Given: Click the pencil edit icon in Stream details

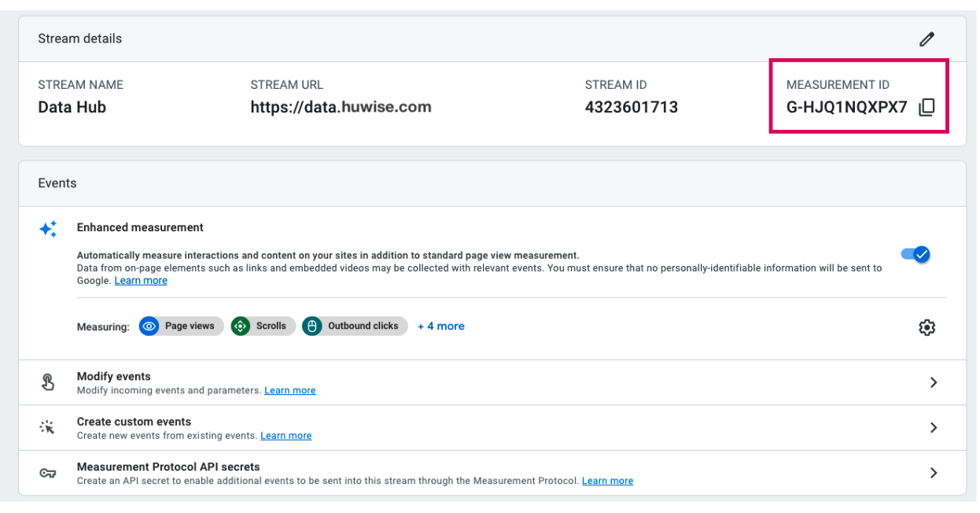Looking at the screenshot, I should [927, 39].
